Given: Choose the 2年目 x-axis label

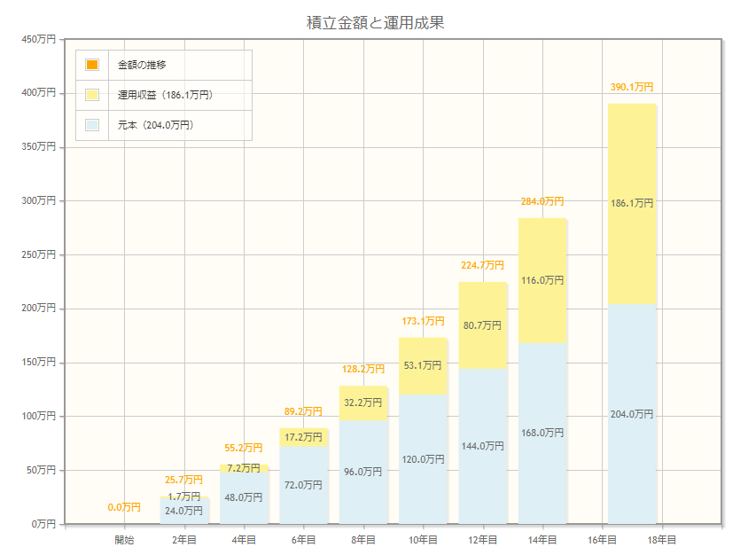Looking at the screenshot, I should tap(183, 540).
